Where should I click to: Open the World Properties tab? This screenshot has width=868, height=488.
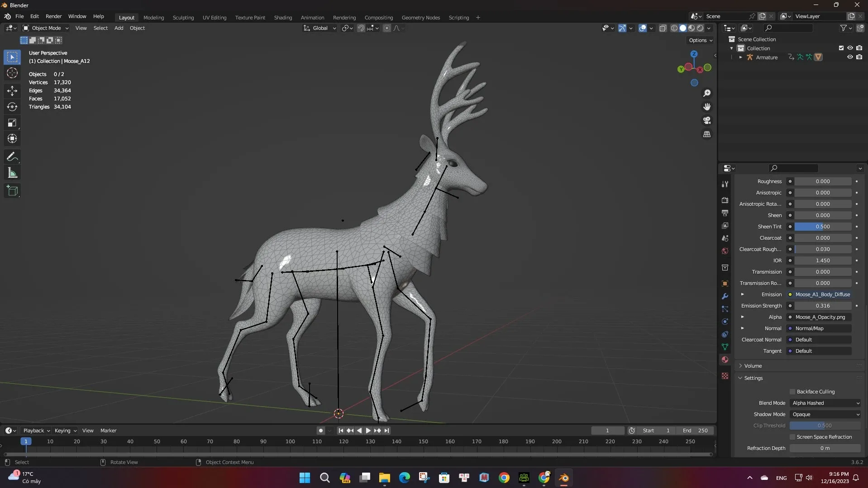tap(725, 251)
